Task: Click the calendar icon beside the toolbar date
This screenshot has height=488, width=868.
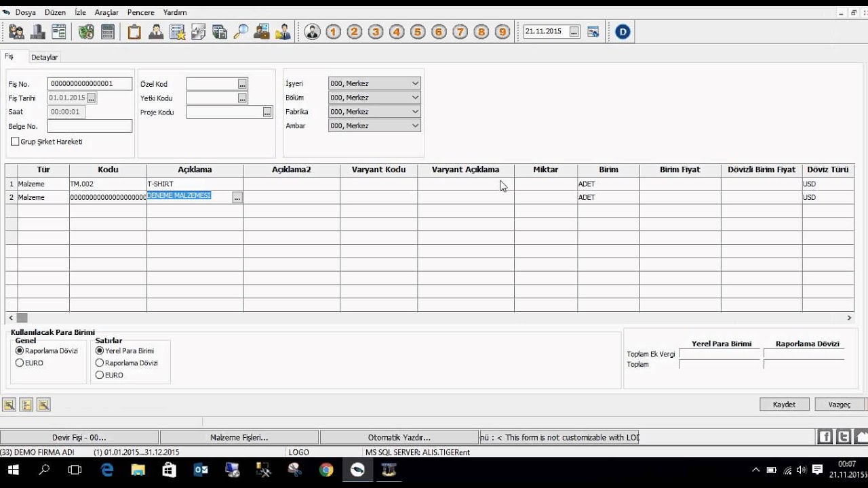Action: pyautogui.click(x=593, y=32)
